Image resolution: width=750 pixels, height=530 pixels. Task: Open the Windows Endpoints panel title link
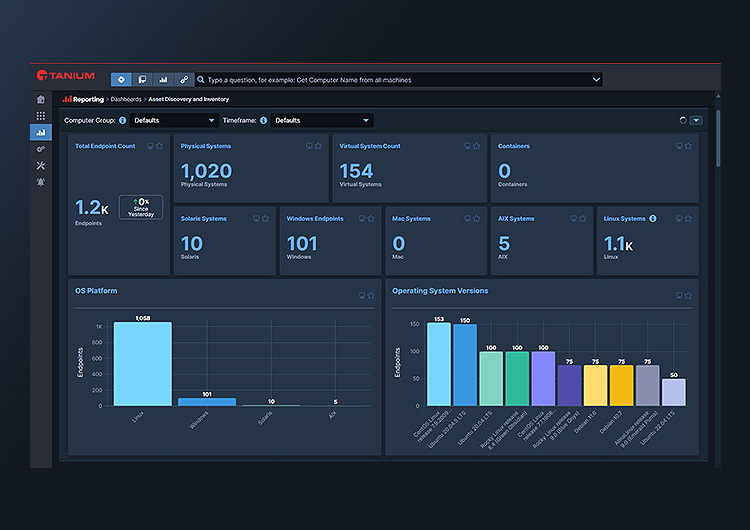click(315, 219)
